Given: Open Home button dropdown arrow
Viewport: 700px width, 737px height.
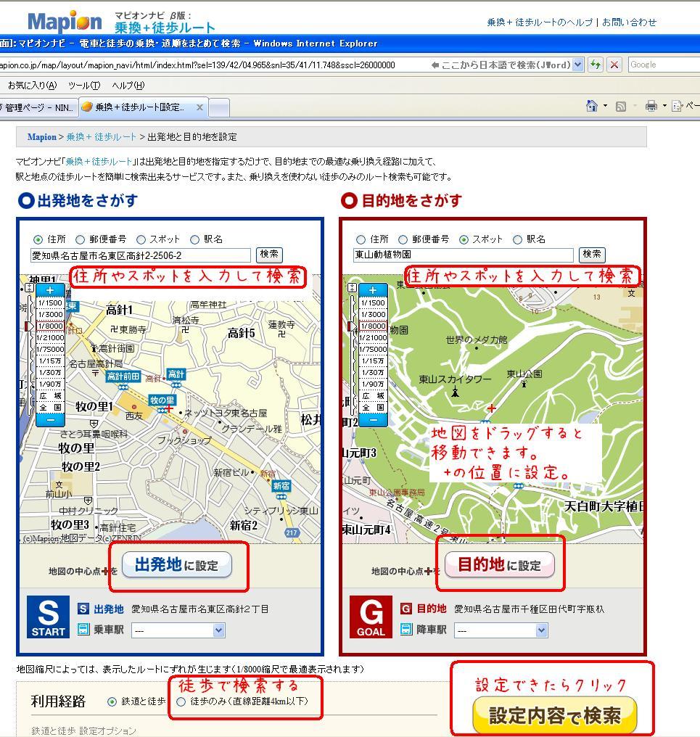Looking at the screenshot, I should point(606,106).
